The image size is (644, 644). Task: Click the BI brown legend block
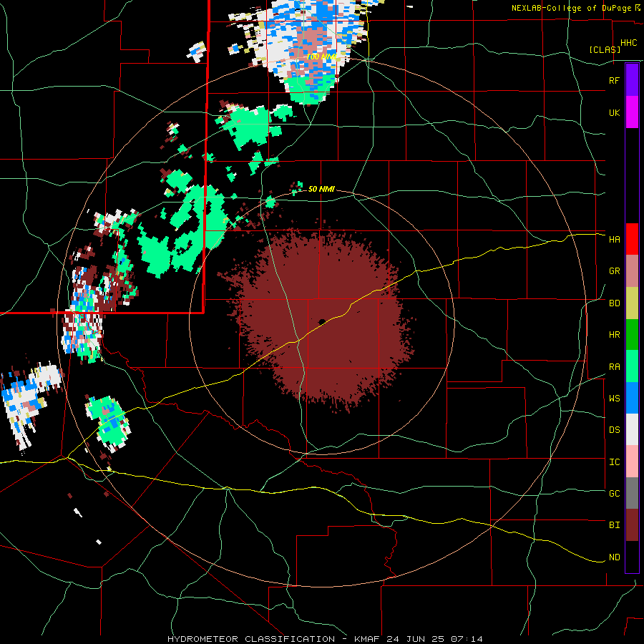[x=632, y=525]
